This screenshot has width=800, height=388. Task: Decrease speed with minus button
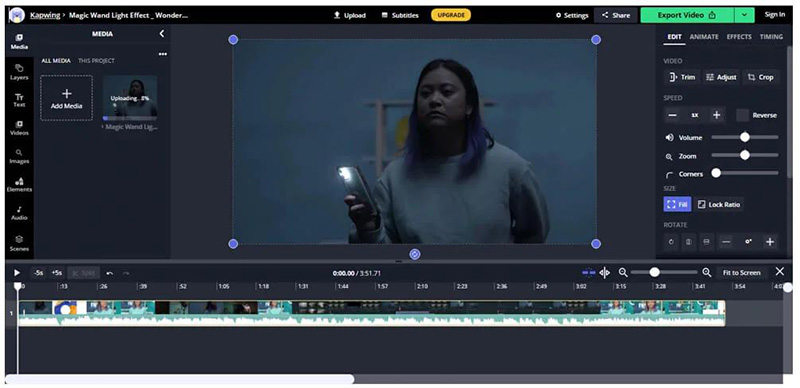coord(672,115)
